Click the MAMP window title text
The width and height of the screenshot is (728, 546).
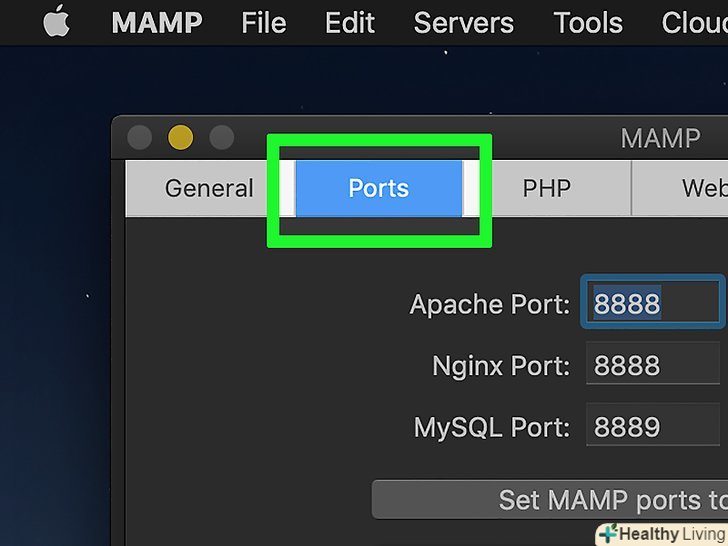tap(660, 137)
